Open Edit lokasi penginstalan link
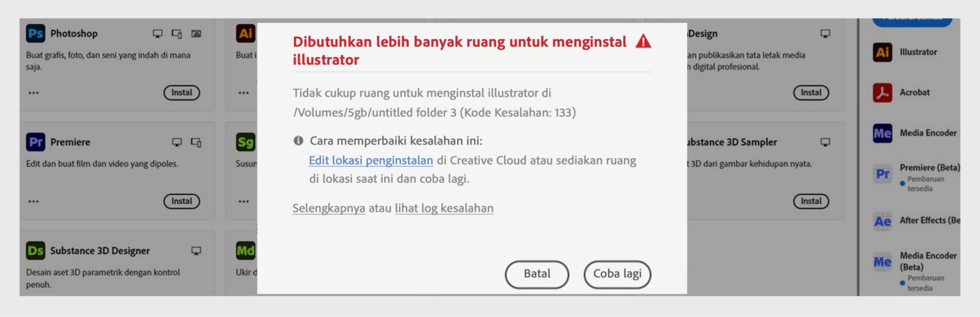 371,160
